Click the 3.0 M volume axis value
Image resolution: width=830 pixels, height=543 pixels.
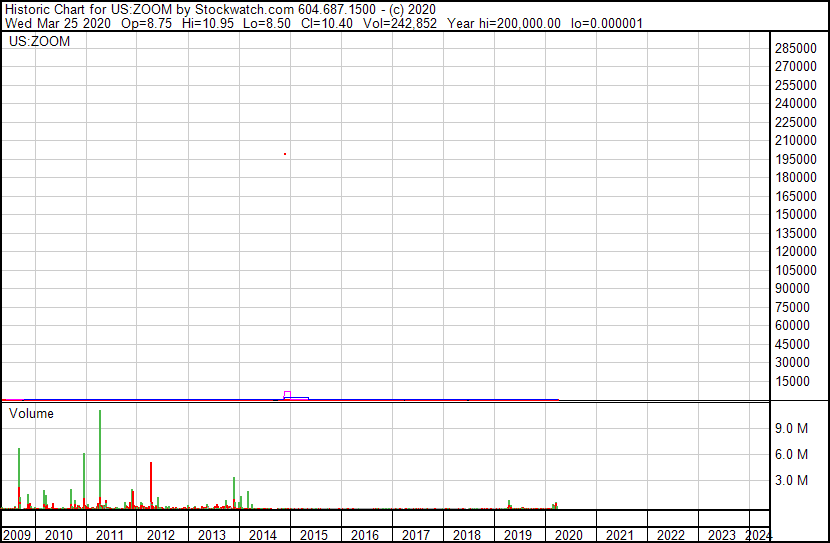pyautogui.click(x=791, y=480)
